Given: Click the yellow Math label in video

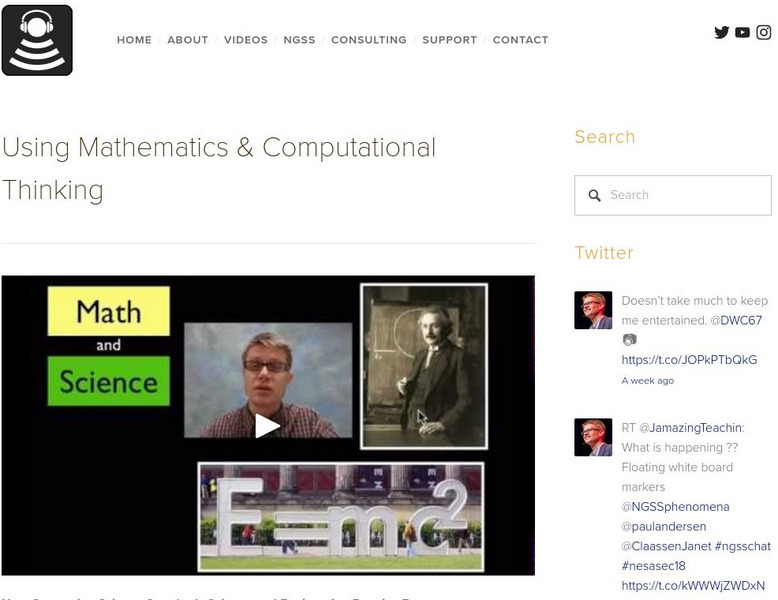Looking at the screenshot, I should pos(109,311).
